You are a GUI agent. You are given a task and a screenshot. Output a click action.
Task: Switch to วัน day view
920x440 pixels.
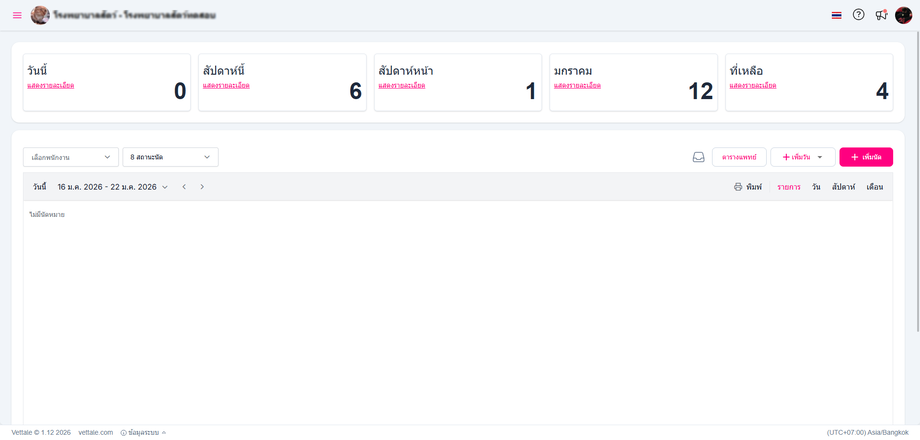[x=816, y=187]
